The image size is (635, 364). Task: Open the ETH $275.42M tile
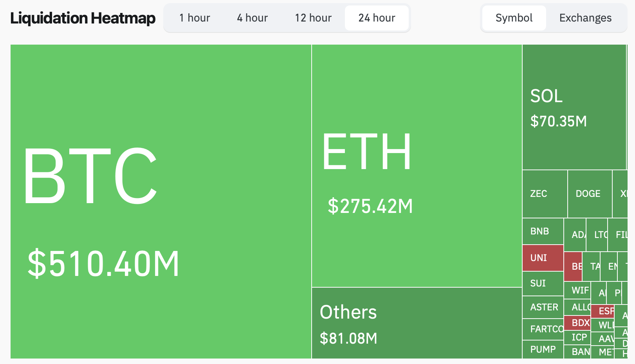click(x=417, y=166)
